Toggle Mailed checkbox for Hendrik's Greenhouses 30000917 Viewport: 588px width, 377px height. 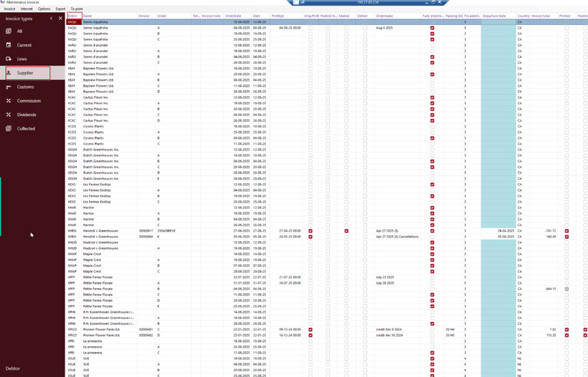point(346,231)
